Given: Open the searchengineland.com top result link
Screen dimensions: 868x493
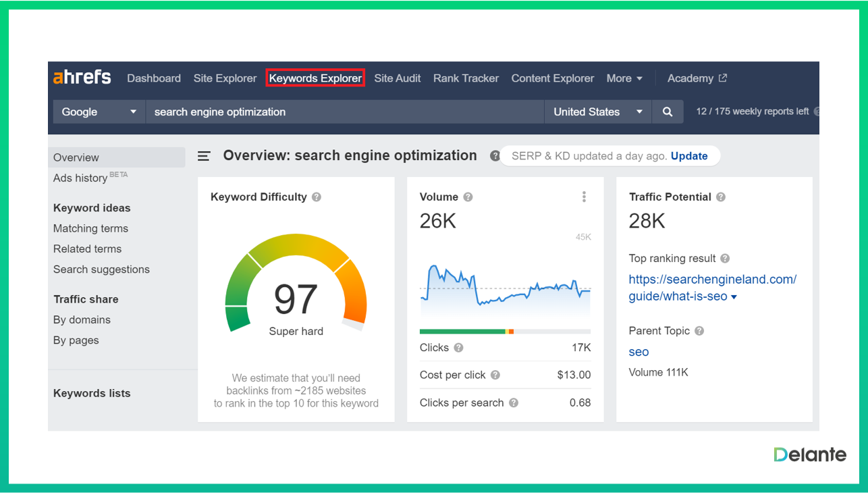Looking at the screenshot, I should point(712,288).
